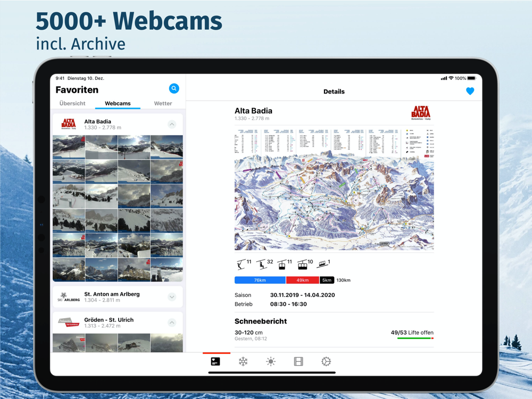Viewport: 532px width, 399px height.
Task: Tap the Wi-Fi icon in status bar
Action: [451, 78]
